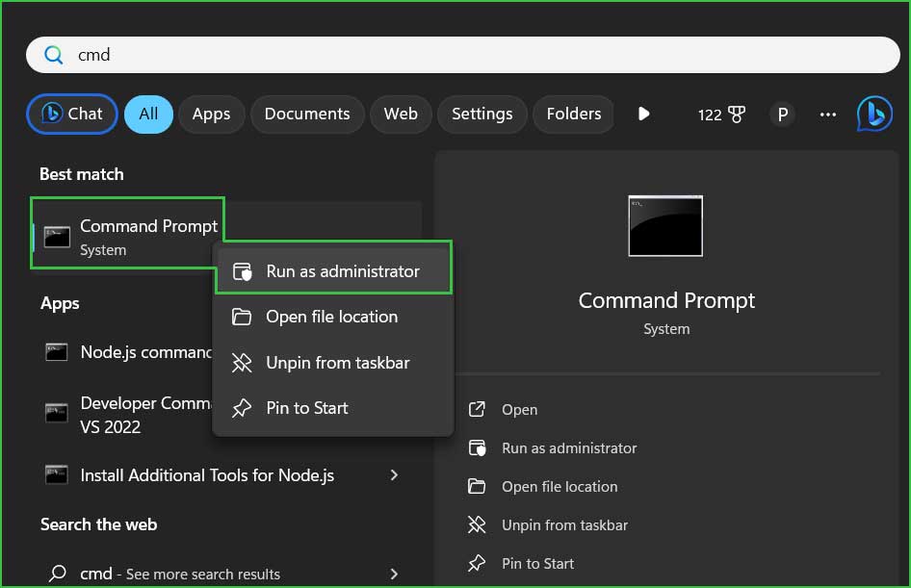Open the Bing icon at top right
This screenshot has width=911, height=588.
click(x=874, y=114)
